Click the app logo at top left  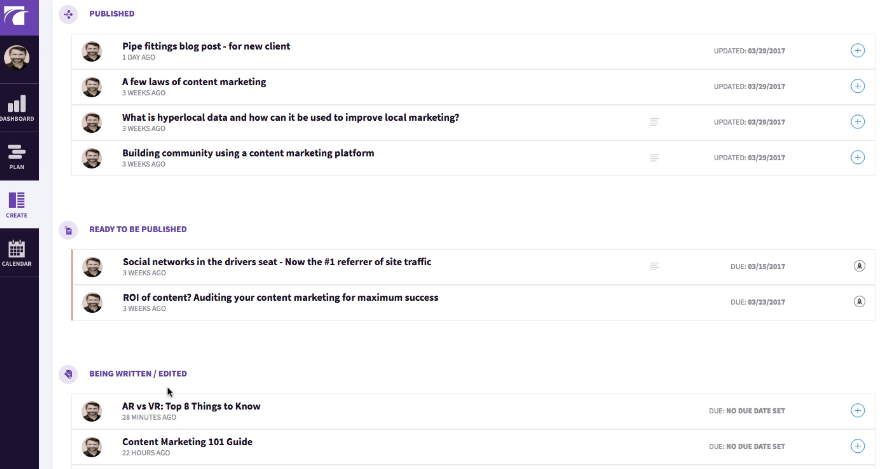17,15
